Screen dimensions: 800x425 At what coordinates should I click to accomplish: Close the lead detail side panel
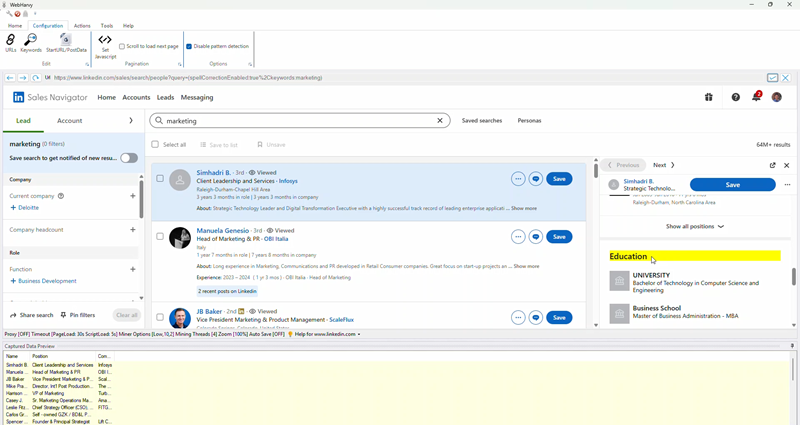[x=786, y=165]
